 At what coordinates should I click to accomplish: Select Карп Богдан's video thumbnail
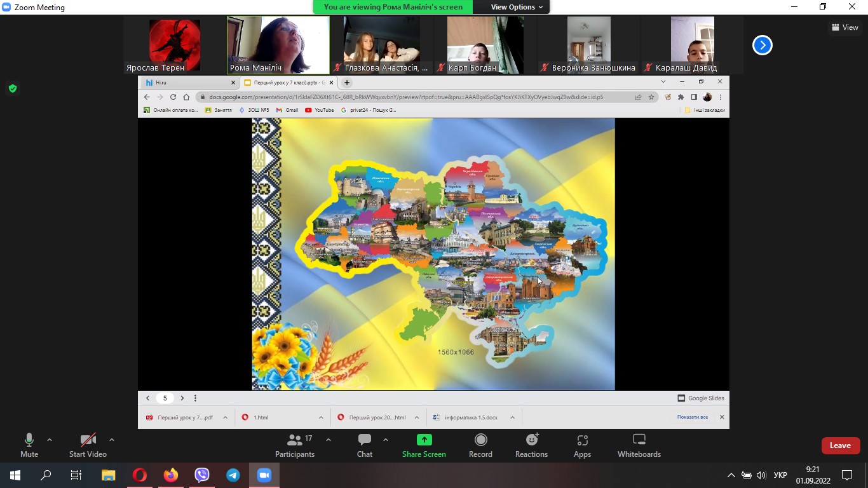tap(485, 45)
